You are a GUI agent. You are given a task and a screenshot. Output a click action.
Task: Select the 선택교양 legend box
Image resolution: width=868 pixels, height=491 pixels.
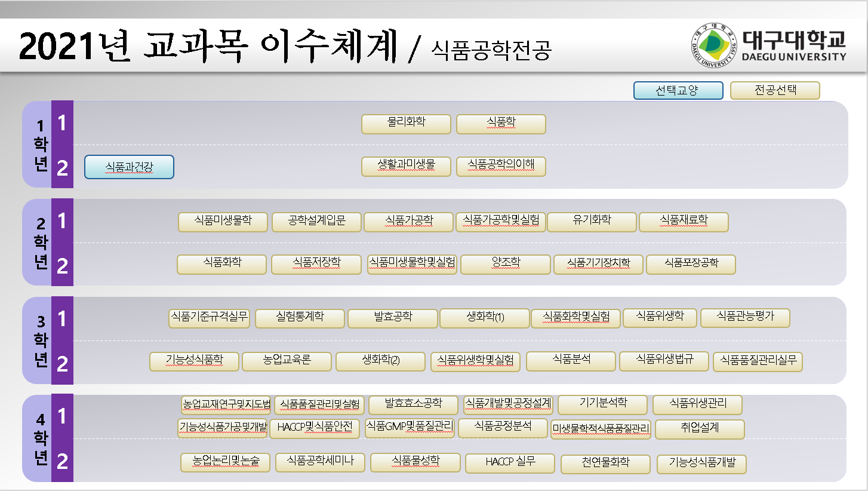tap(678, 90)
